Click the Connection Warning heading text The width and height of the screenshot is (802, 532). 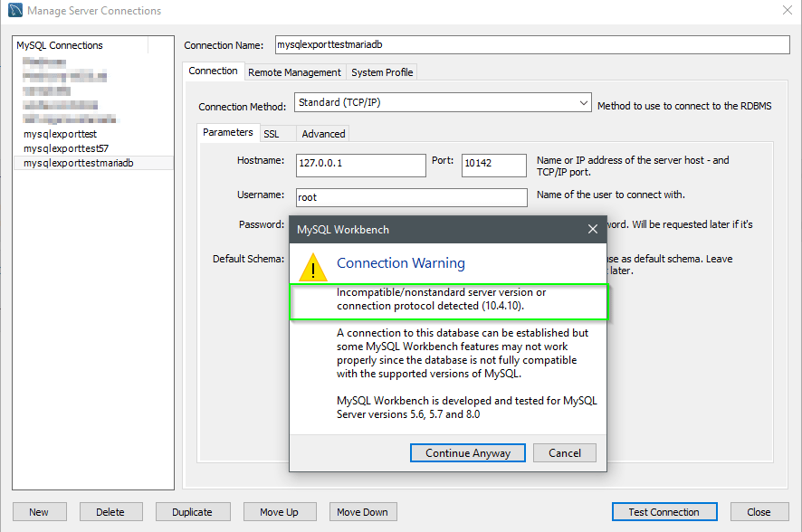[x=401, y=263]
